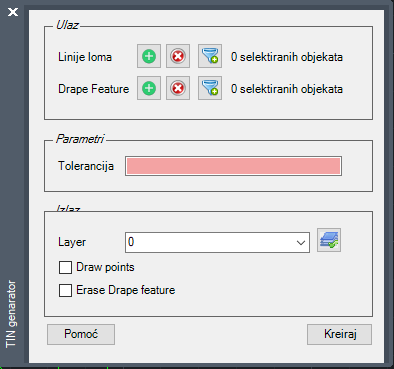Remove Drape Feature selected objects
The height and width of the screenshot is (369, 394).
tap(178, 88)
